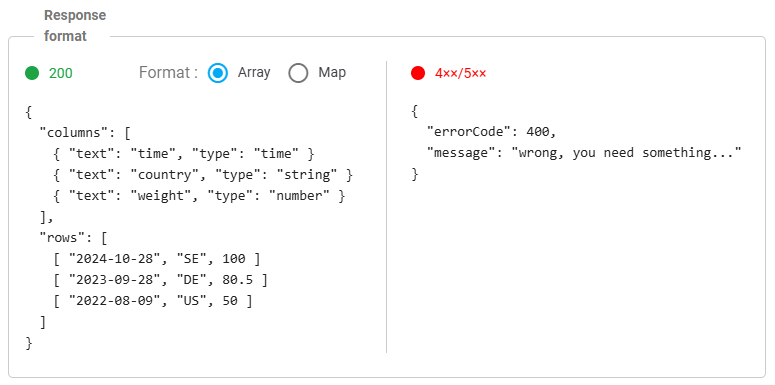Click the green 200 status dot
Screen dimensions: 775x385
point(32,73)
